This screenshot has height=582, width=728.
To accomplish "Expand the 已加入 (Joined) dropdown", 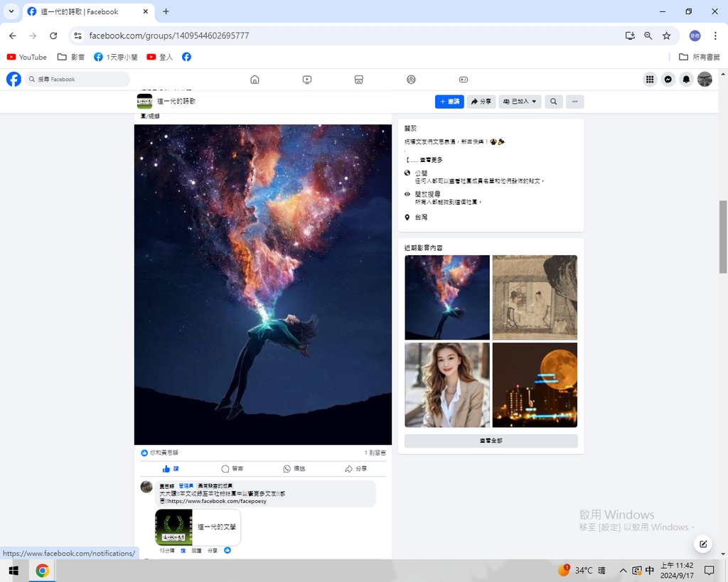I will click(520, 102).
